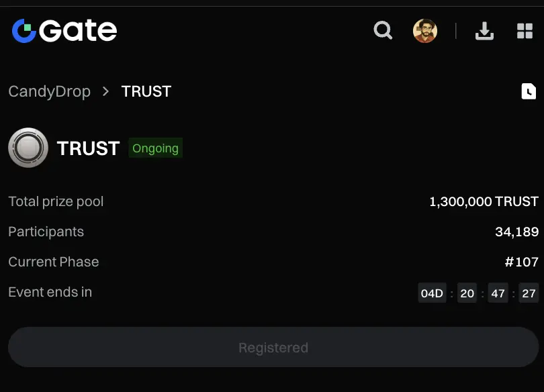This screenshot has width=544, height=392.
Task: Click the 04D days countdown box
Action: click(x=432, y=293)
